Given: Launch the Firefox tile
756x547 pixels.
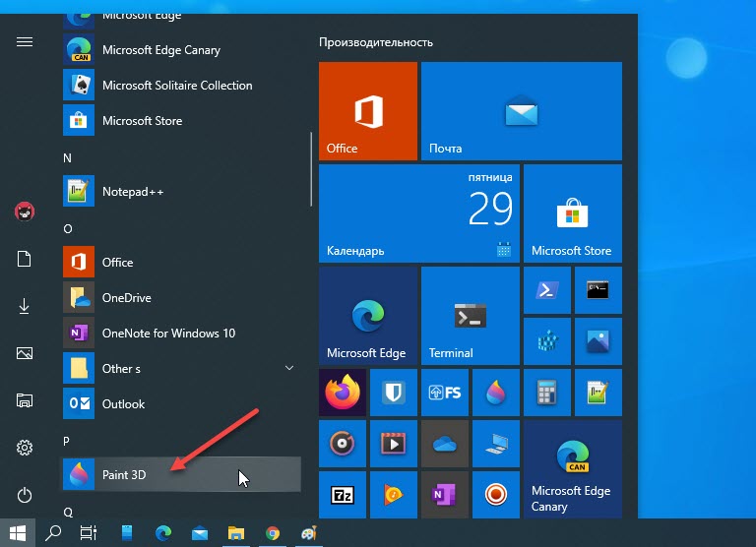Looking at the screenshot, I should click(343, 393).
